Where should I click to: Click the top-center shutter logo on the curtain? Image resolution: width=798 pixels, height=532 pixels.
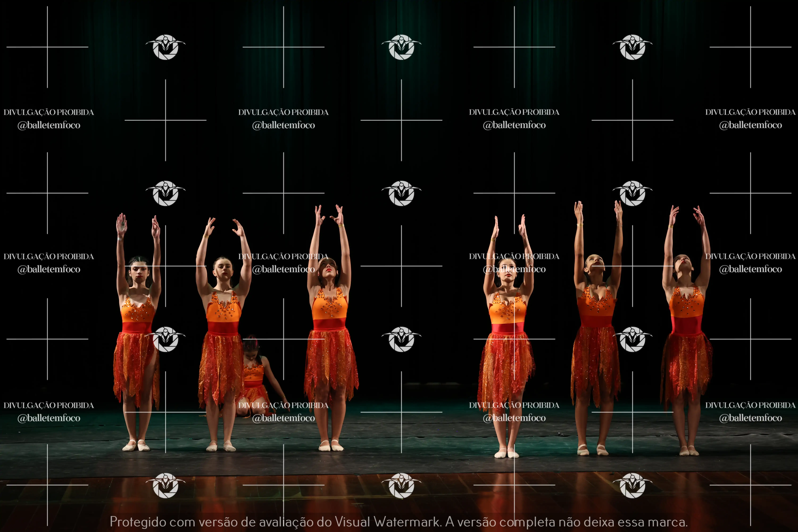point(401,47)
